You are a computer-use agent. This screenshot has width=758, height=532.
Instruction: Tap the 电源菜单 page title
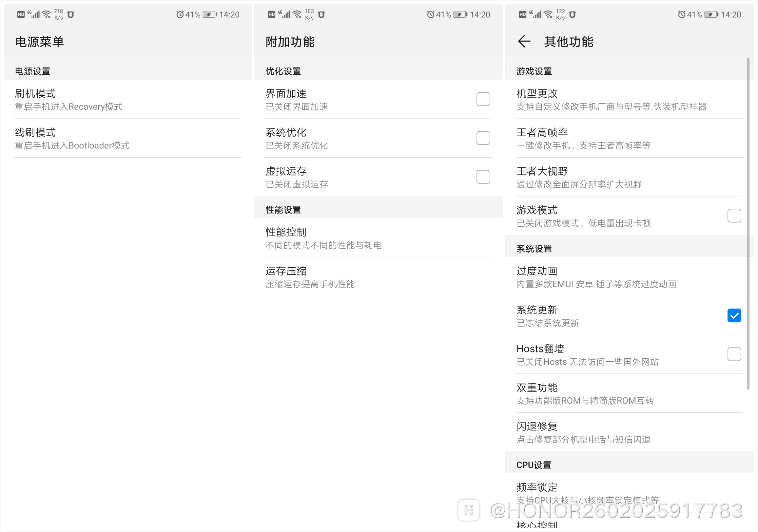click(x=39, y=42)
